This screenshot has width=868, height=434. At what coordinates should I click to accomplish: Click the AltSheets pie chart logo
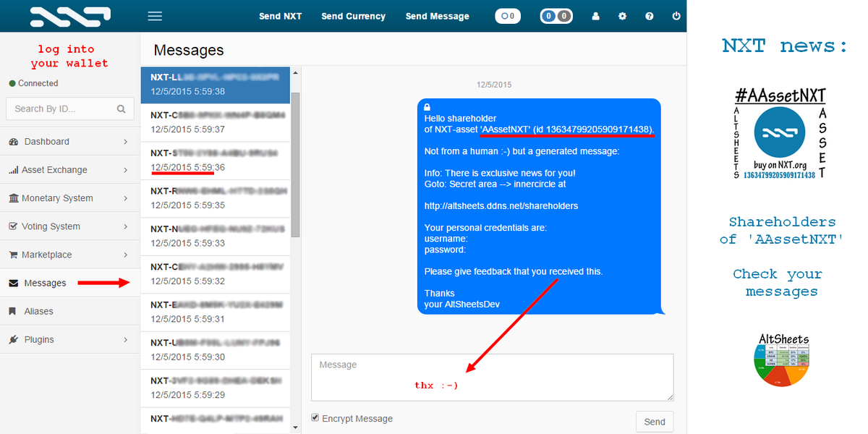tap(783, 359)
